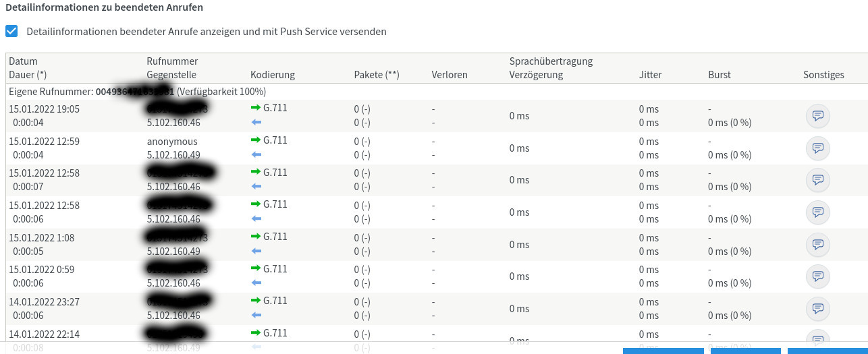This screenshot has width=868, height=354.
Task: Open details icon for 15.01.2022 0:59 call
Action: click(818, 276)
